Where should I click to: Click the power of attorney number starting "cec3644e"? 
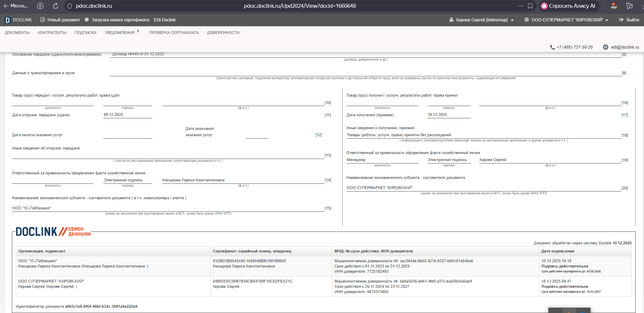pos(436,261)
